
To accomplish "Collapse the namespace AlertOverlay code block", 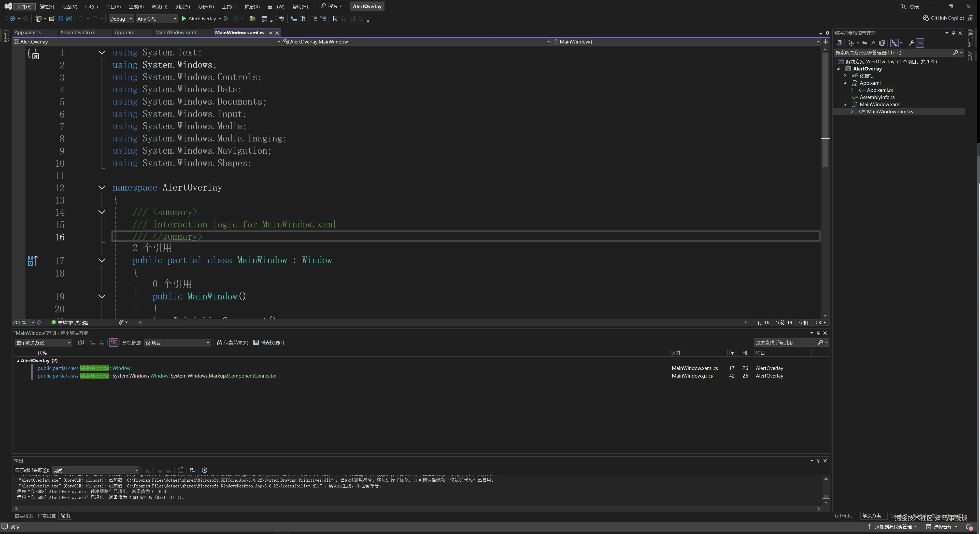I will pyautogui.click(x=102, y=187).
